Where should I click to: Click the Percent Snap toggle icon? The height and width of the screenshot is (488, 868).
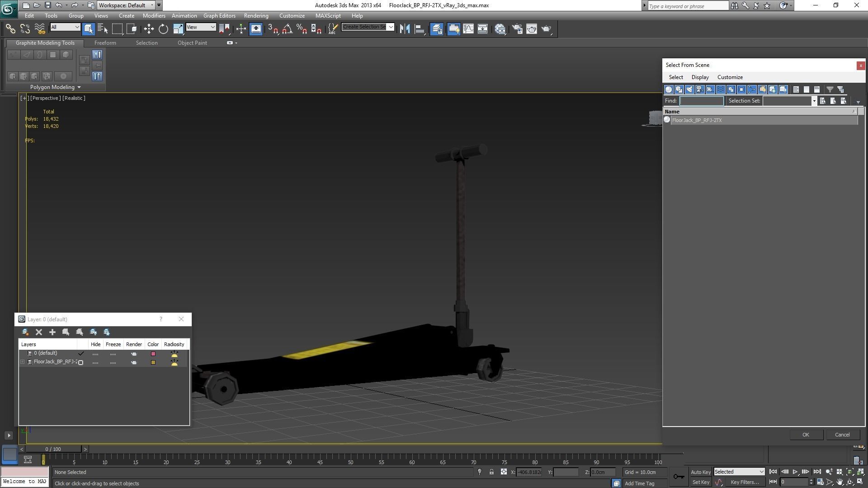(x=302, y=29)
